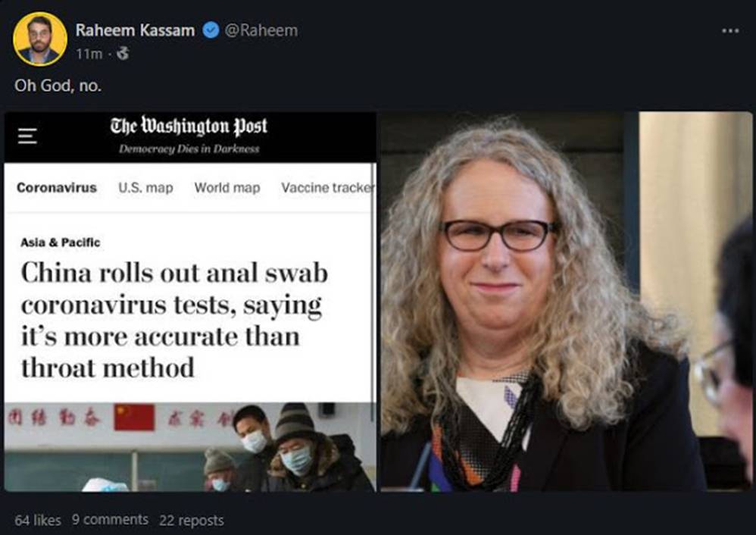Open the three-dot post options menu
The height and width of the screenshot is (535, 756).
coord(730,31)
